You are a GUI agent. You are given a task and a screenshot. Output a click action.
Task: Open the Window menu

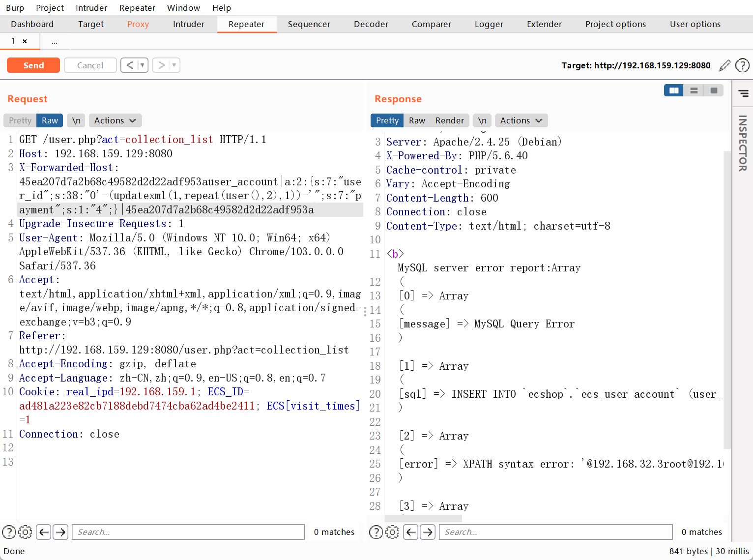[183, 8]
